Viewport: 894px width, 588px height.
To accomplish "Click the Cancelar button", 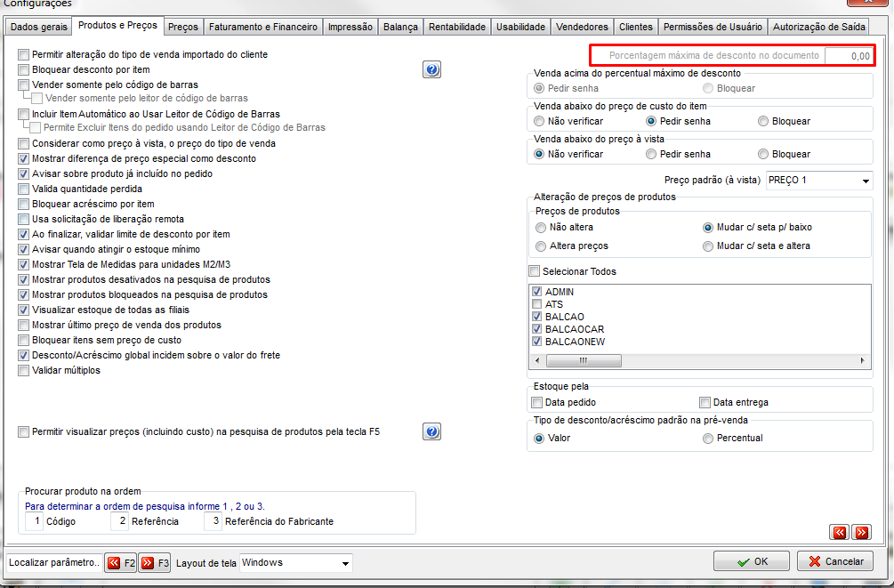I will point(834,561).
